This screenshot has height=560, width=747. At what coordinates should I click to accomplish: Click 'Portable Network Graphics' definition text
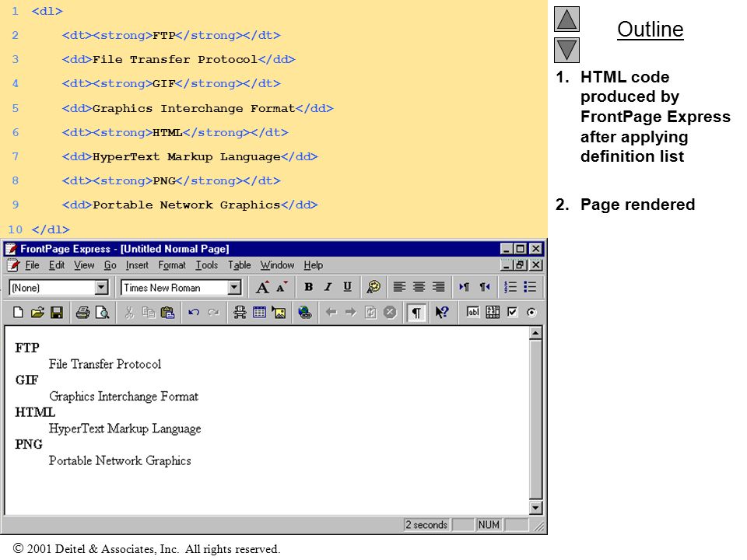(x=120, y=461)
